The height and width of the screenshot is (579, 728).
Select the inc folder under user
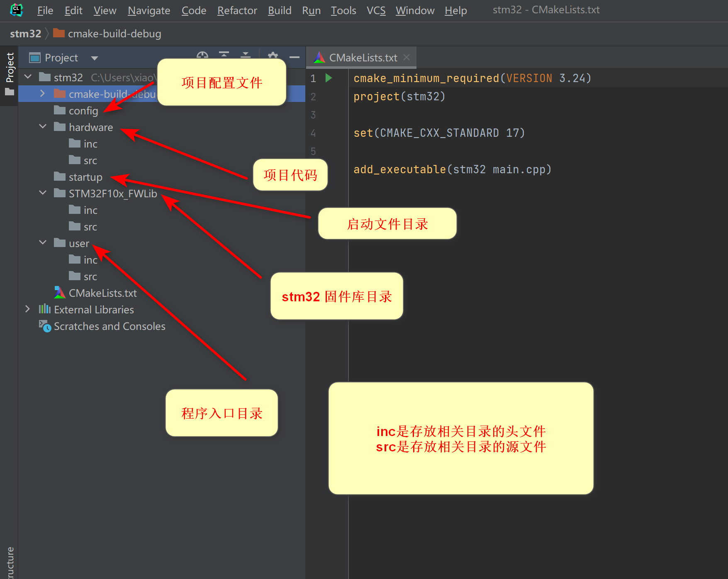pos(90,260)
